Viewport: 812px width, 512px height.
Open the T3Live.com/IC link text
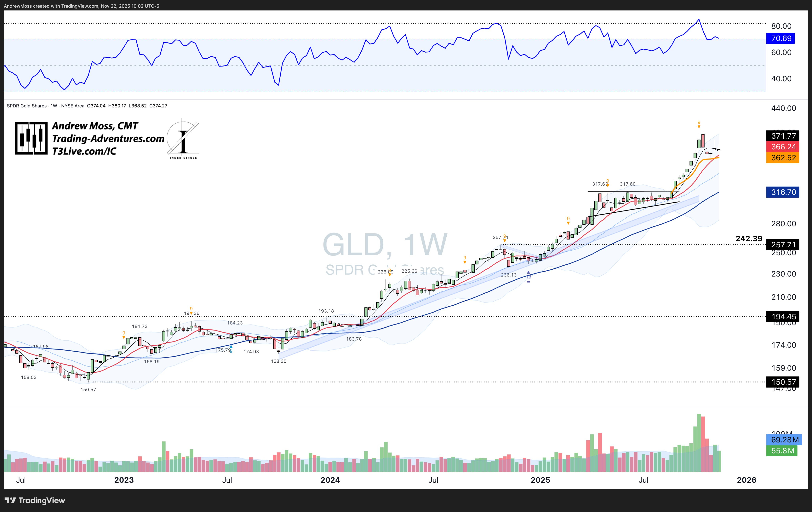84,151
